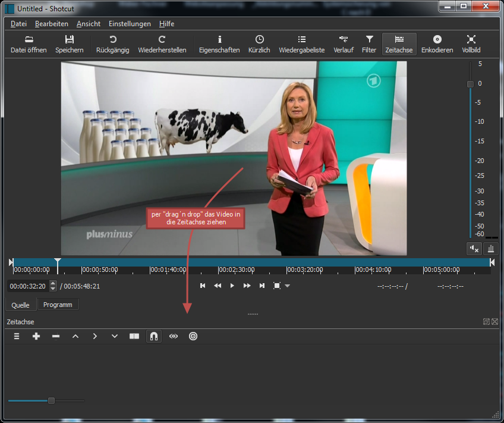
Task: Switch to the Programm tab
Action: tap(58, 305)
